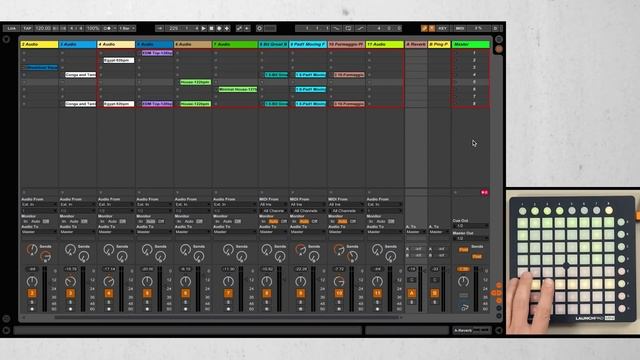The height and width of the screenshot is (360, 640).
Task: Toggle first Post button on Master
Action: tap(463, 249)
